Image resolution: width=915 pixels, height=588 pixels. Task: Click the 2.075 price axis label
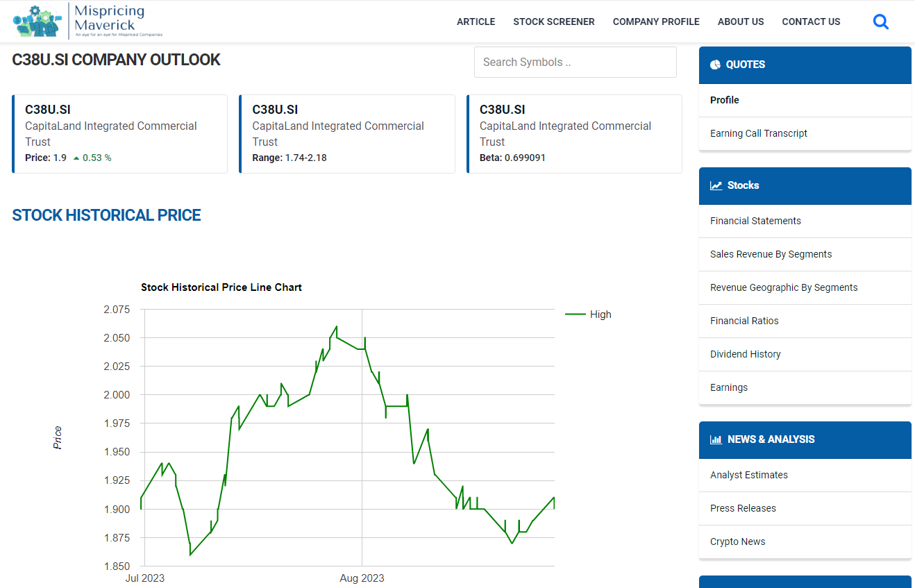(117, 309)
